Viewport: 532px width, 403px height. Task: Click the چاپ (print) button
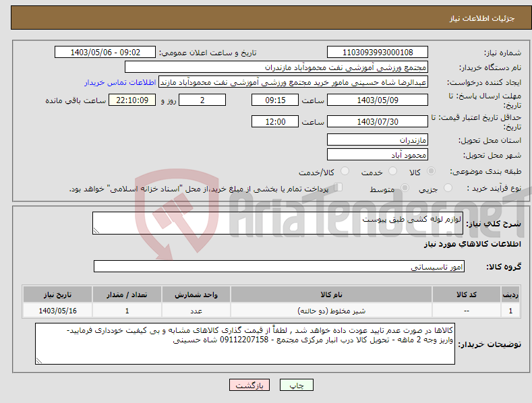[296, 385]
